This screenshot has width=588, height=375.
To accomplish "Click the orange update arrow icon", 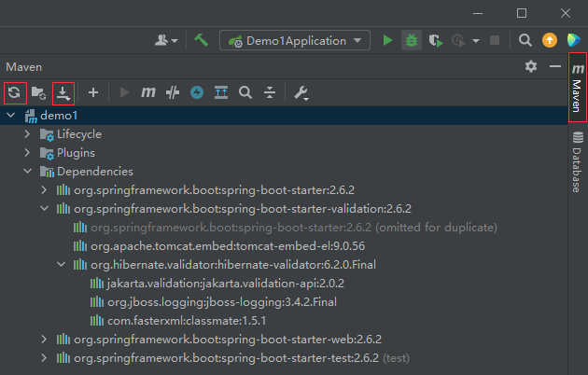I will point(550,40).
